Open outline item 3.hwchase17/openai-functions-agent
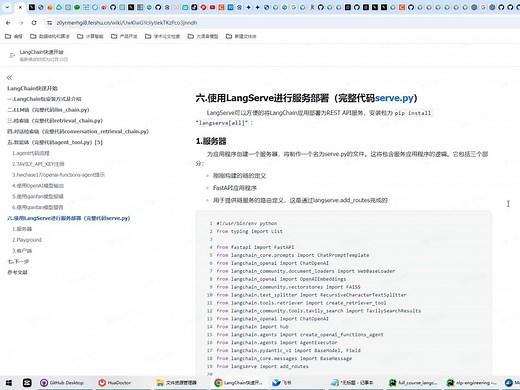The height and width of the screenshot is (390, 520). [x=58, y=175]
